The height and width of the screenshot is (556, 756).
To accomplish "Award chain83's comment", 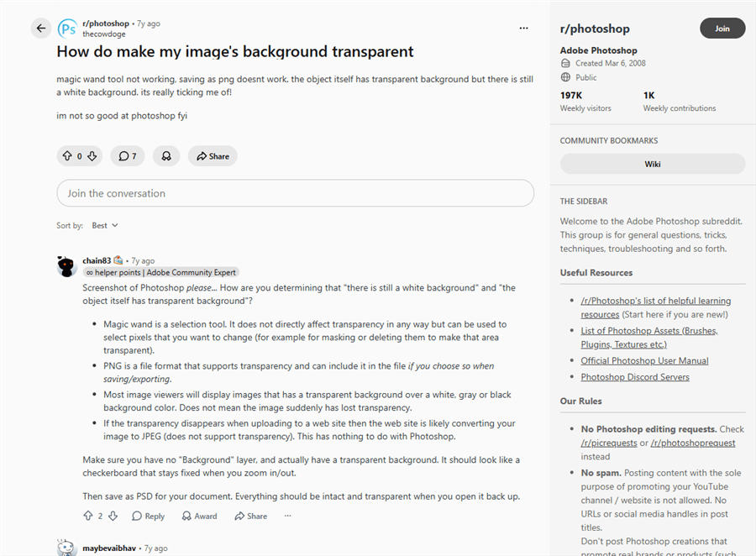I will tap(199, 516).
